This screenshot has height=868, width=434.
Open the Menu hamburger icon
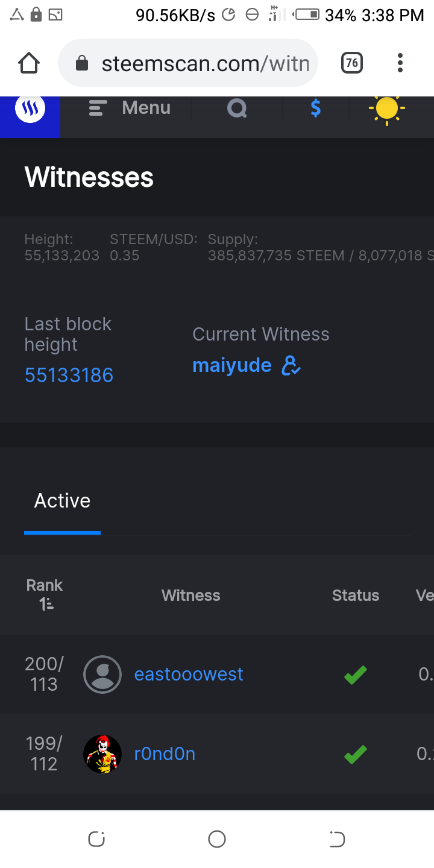pos(98,108)
